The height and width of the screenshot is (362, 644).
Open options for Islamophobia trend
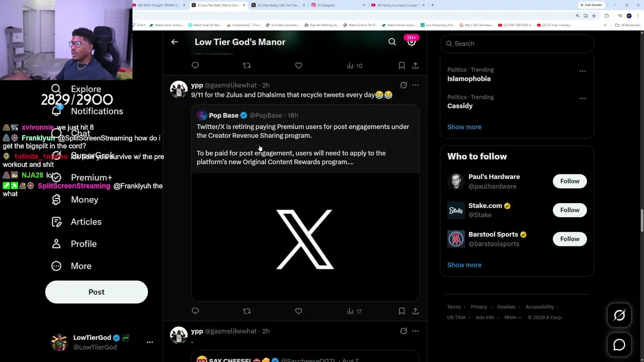[x=583, y=71]
